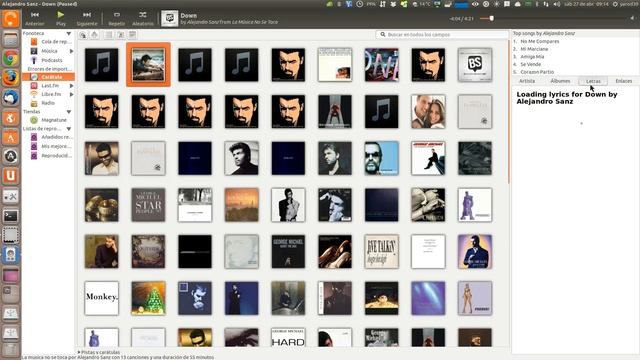Expand the Last.fm arrow
The image size is (640, 360).
(71, 86)
